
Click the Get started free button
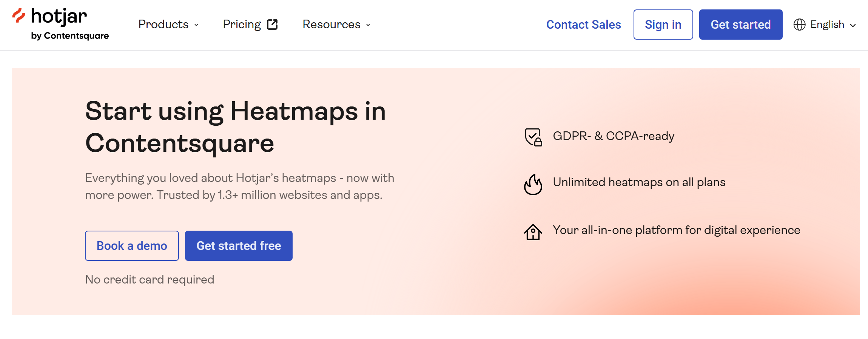tap(239, 246)
